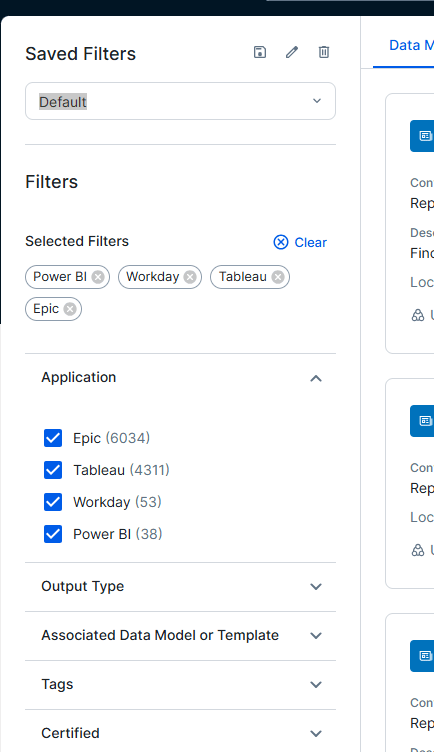Image resolution: width=434 pixels, height=752 pixels.
Task: Edit saved filter pencil icon
Action: tap(292, 52)
